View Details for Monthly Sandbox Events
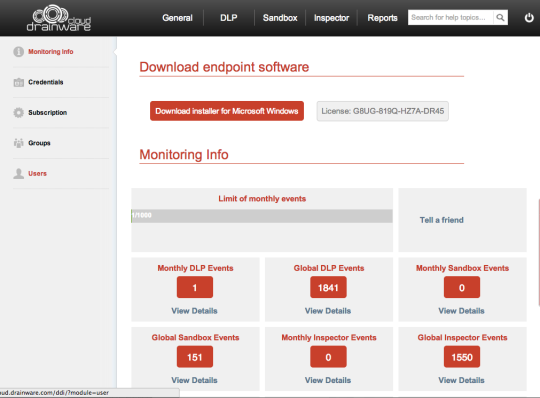 tap(461, 311)
